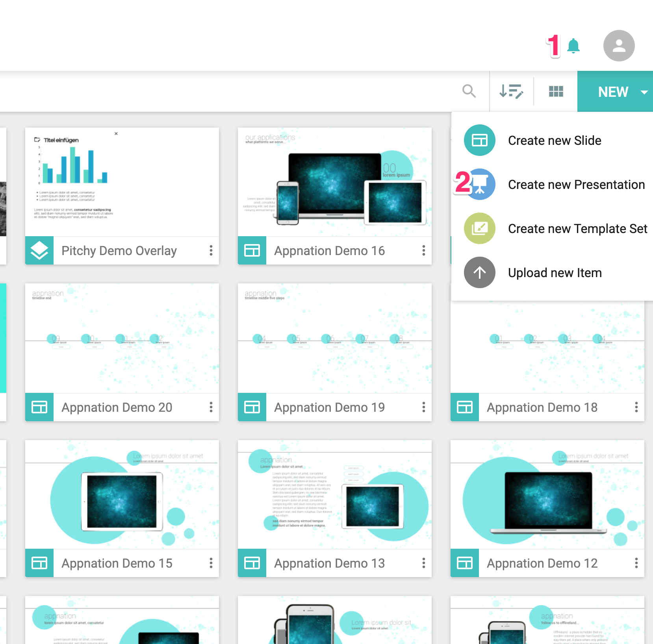
Task: Open Appnation Demo 20 thumbnail
Action: 122,338
